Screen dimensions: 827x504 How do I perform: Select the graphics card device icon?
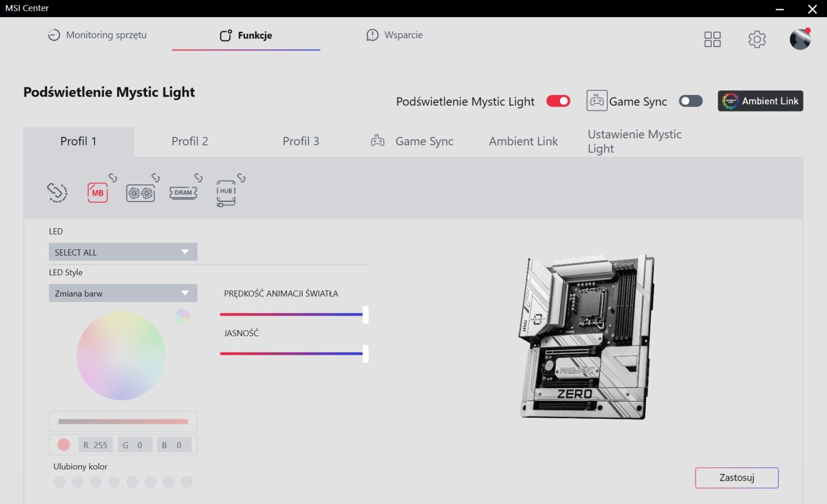tap(141, 193)
